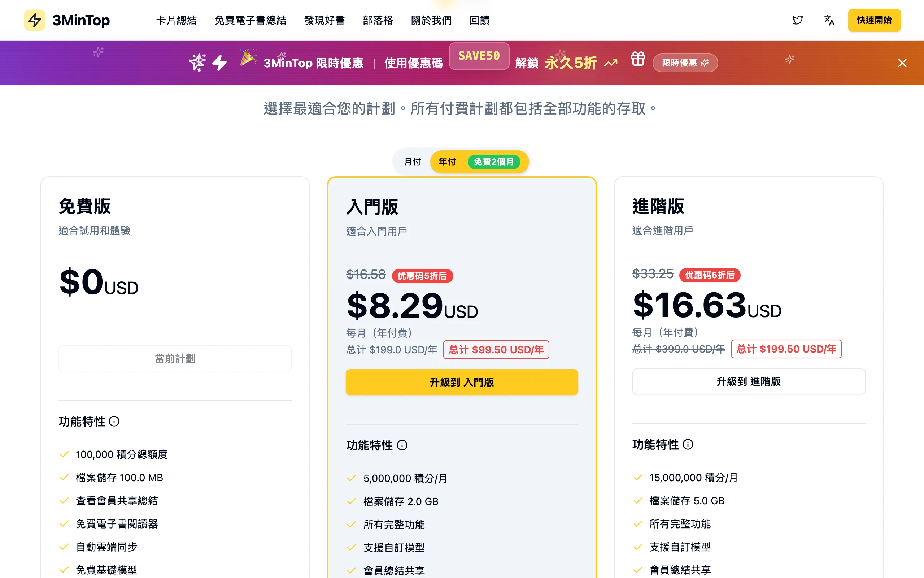Open the 關於我們 menu item
This screenshot has width=924, height=578.
pos(431,20)
